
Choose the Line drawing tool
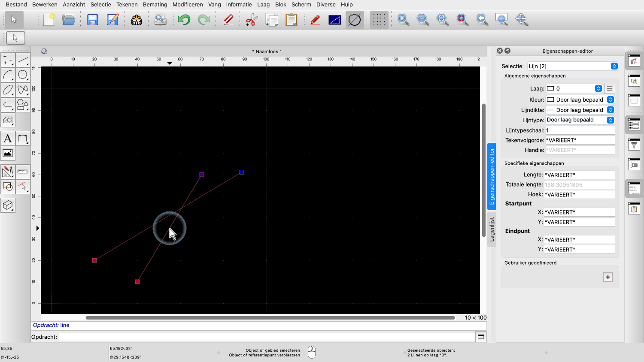(23, 60)
